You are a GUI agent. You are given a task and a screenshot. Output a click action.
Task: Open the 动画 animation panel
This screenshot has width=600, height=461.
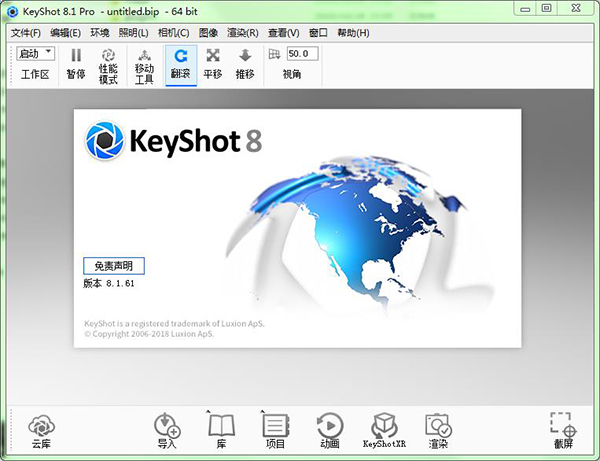(x=329, y=431)
